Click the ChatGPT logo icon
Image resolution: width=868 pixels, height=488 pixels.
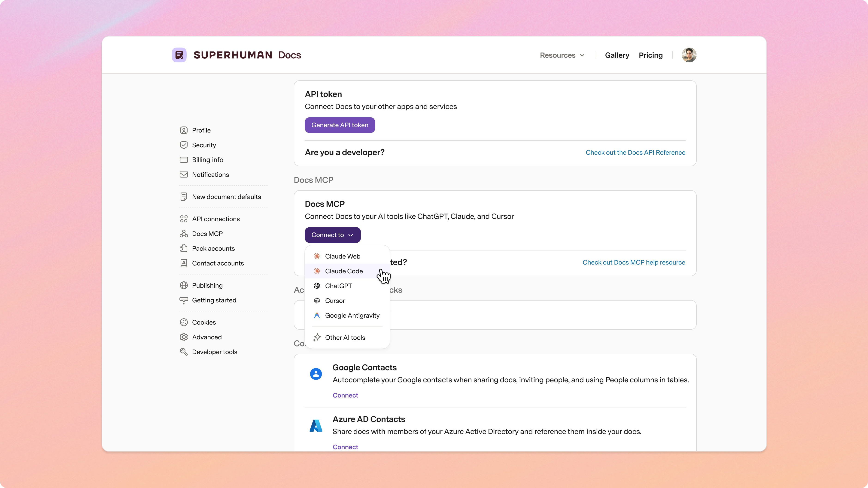[317, 286]
